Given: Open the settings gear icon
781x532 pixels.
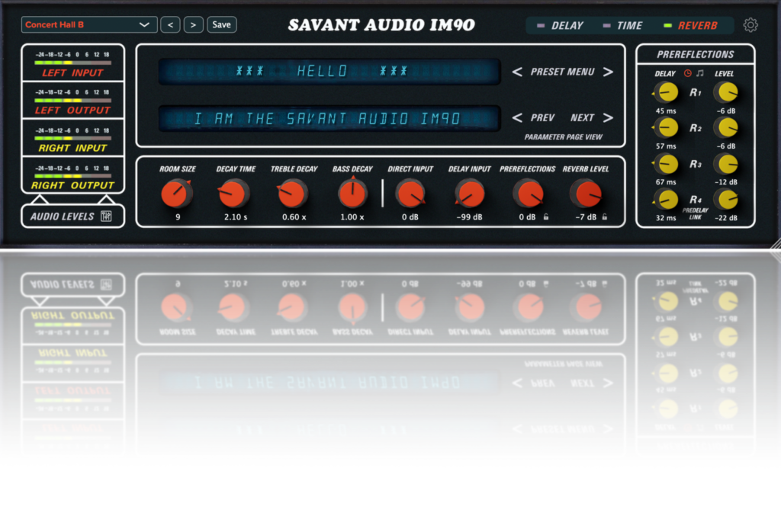Looking at the screenshot, I should (750, 25).
